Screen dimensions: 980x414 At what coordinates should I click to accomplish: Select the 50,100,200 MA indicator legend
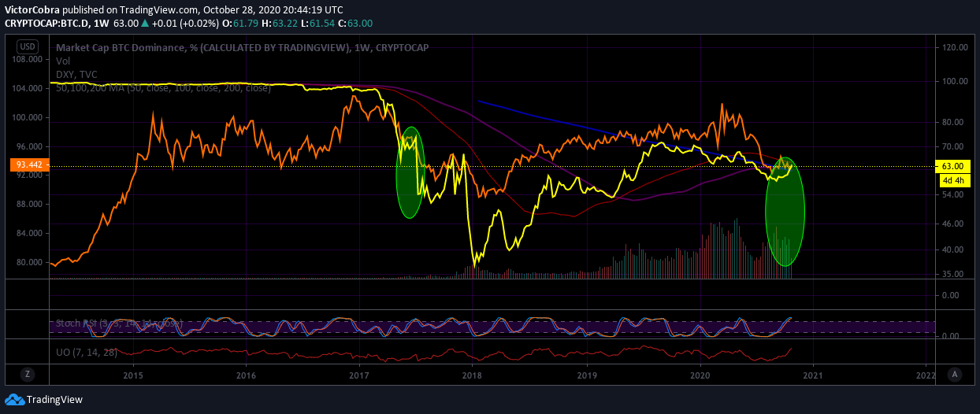click(163, 87)
